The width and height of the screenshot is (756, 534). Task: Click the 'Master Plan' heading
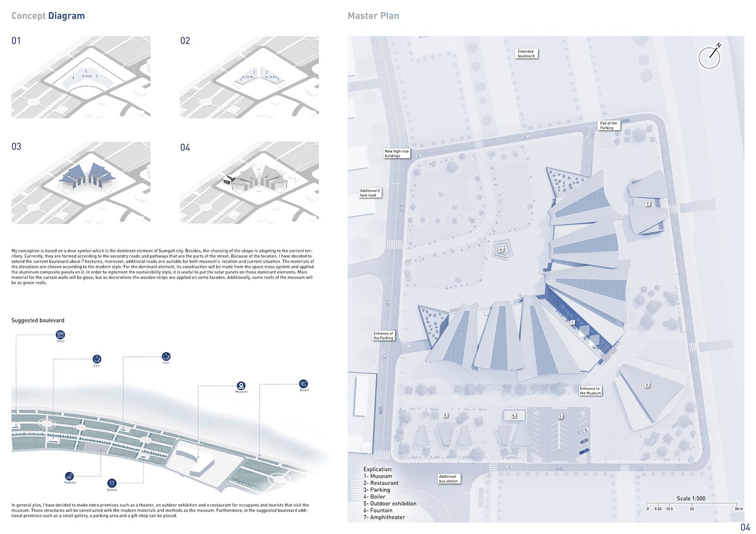373,16
